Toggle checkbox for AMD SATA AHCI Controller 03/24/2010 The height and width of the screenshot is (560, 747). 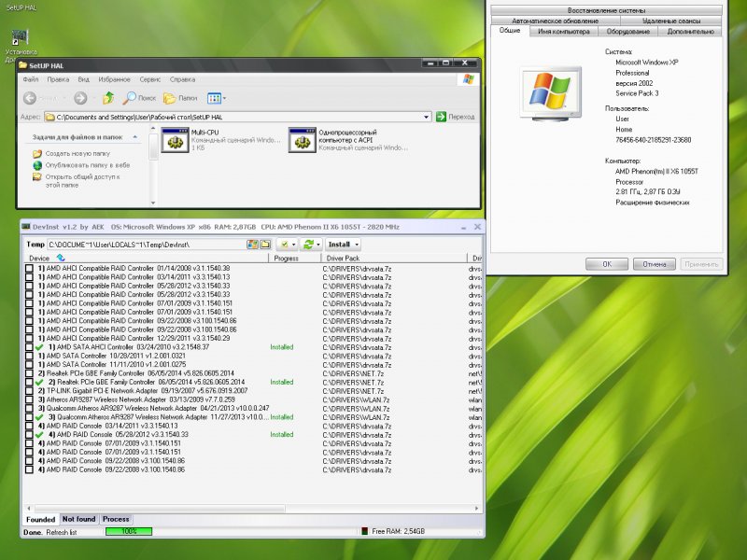(x=29, y=347)
